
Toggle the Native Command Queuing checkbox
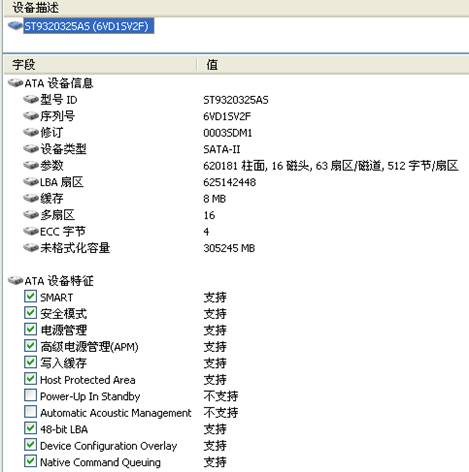(30, 461)
